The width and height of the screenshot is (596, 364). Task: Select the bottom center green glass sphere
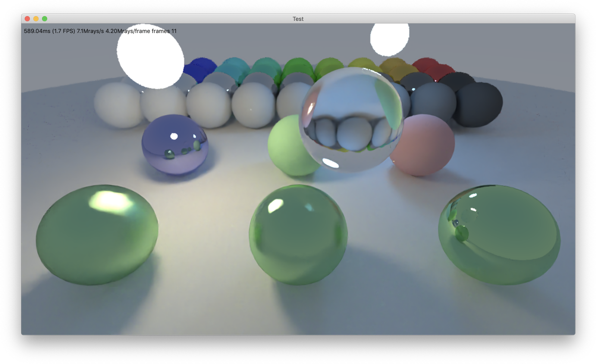298,234
